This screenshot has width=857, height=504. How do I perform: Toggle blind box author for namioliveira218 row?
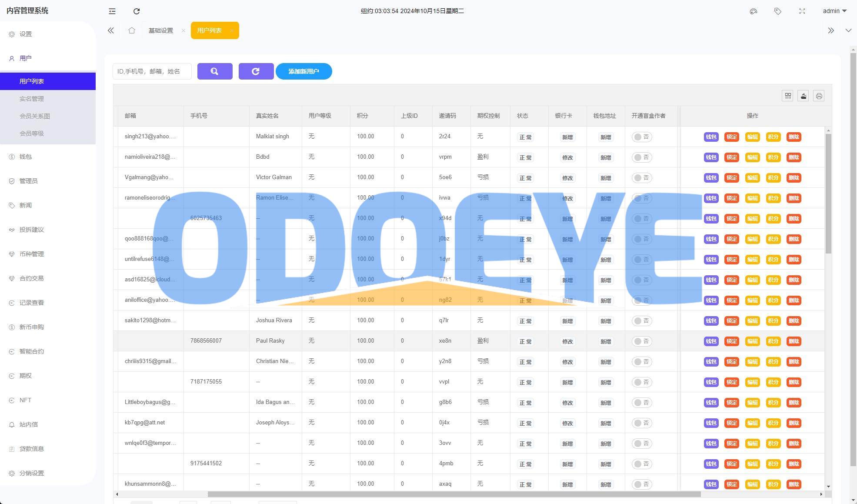click(642, 157)
